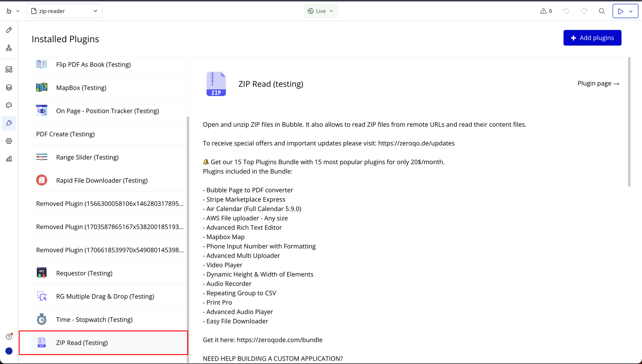This screenshot has height=364, width=642.
Task: Open the Logs chart icon
Action: point(9,159)
